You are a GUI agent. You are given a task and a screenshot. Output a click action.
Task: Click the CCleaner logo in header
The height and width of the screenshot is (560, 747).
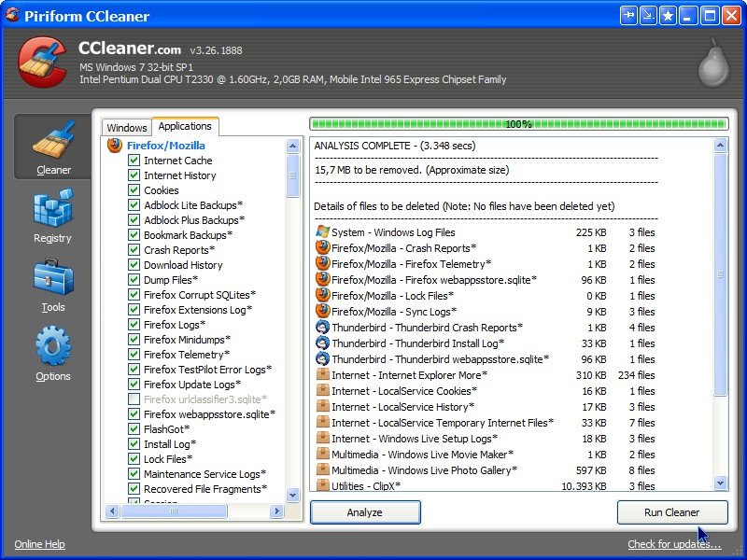pos(42,63)
